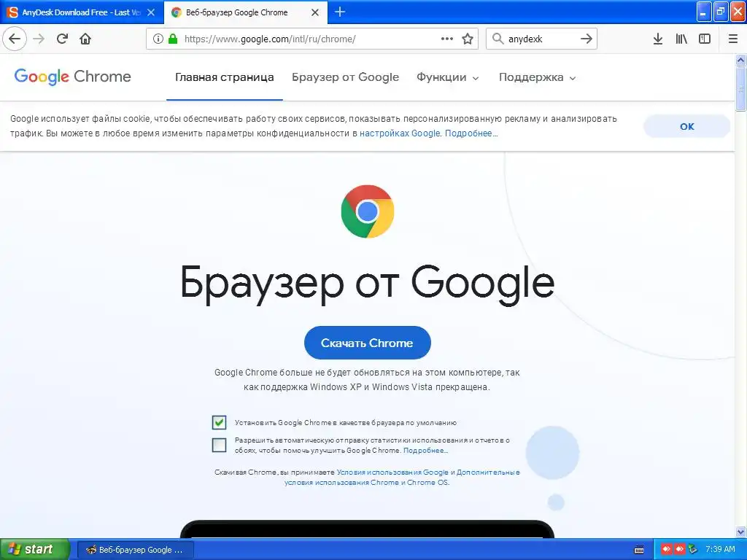Open the downloads arrow icon
The width and height of the screenshot is (747, 560).
658,39
